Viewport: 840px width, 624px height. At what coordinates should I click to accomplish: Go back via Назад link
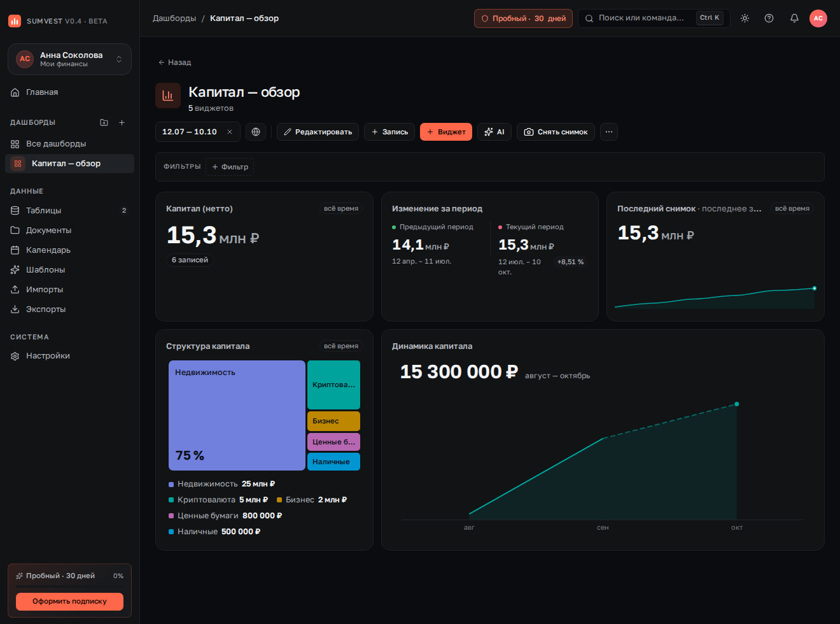click(174, 62)
